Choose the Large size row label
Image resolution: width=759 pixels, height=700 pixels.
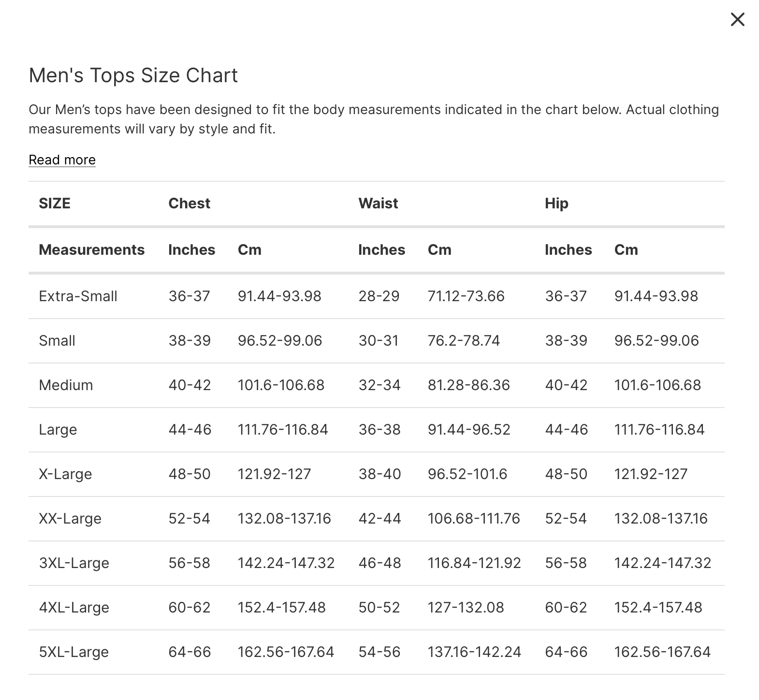(58, 430)
